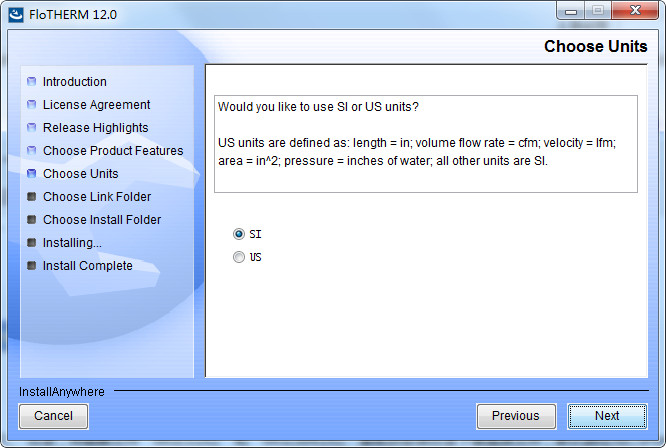Click the Choose Units step bullet icon
This screenshot has height=448, width=666.
32,174
